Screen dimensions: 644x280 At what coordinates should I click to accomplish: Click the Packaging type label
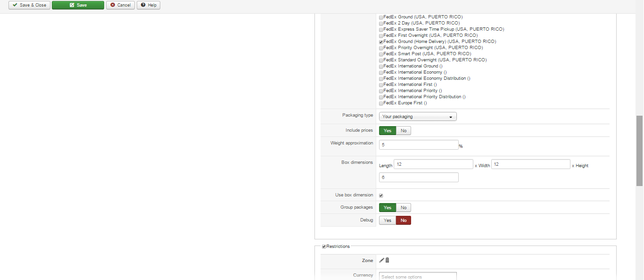357,115
